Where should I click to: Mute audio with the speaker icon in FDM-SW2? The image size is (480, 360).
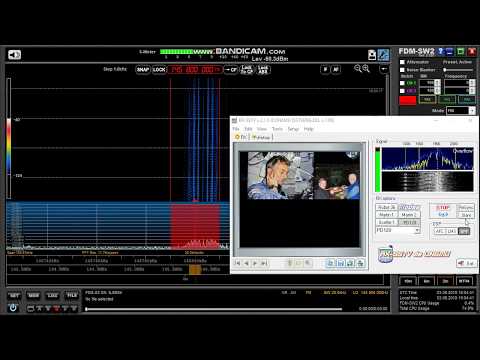[x=14, y=55]
